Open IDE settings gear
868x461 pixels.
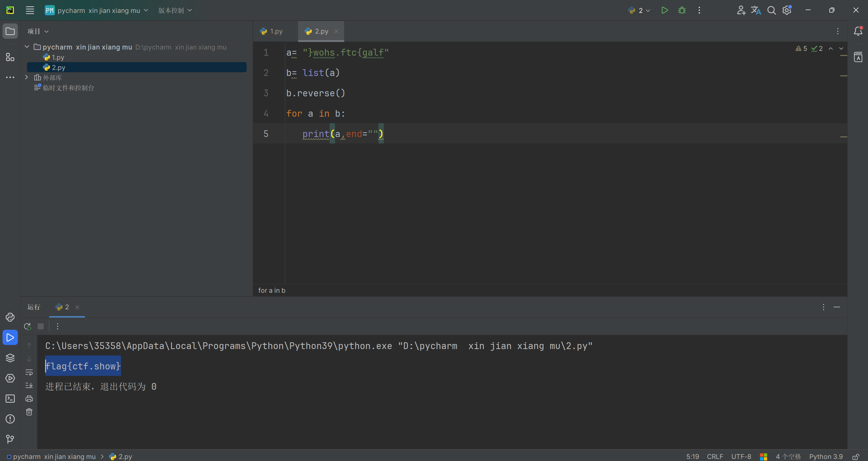coord(787,10)
